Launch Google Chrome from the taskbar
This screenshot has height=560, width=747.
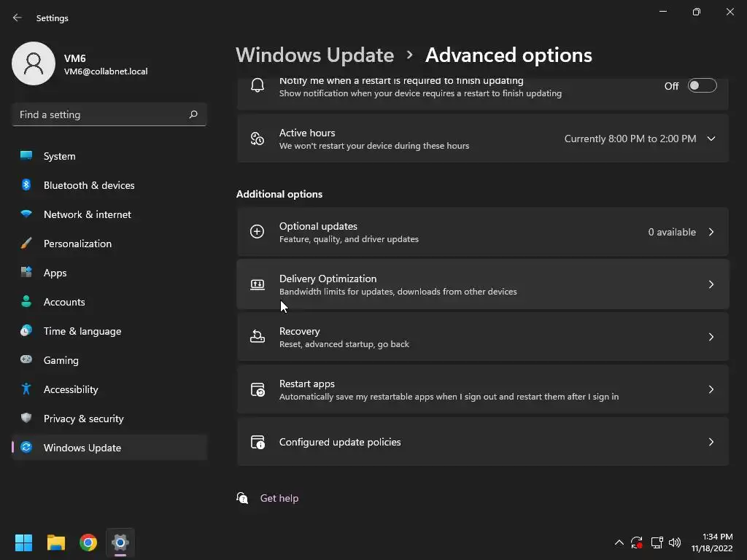click(x=88, y=542)
